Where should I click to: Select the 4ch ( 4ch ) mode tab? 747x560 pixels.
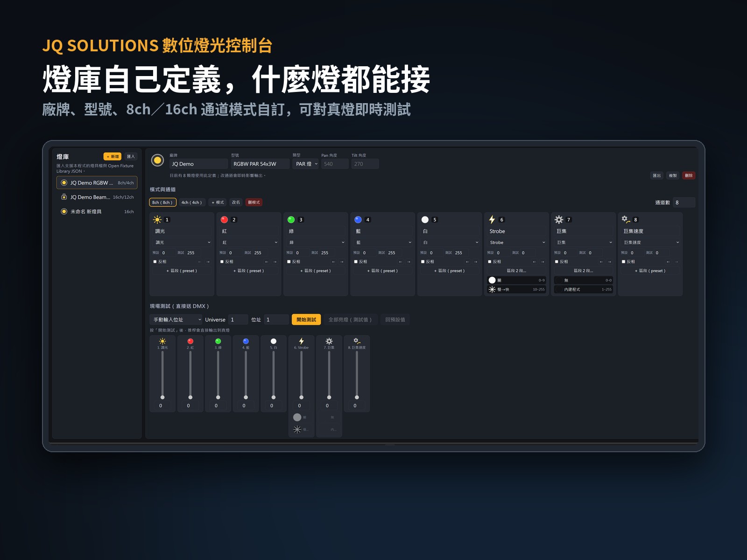191,202
